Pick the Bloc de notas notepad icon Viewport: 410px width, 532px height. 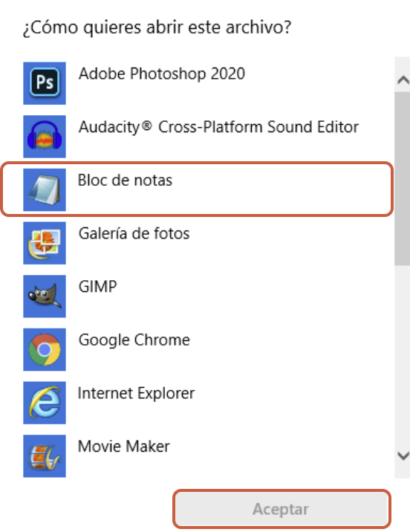(45, 189)
